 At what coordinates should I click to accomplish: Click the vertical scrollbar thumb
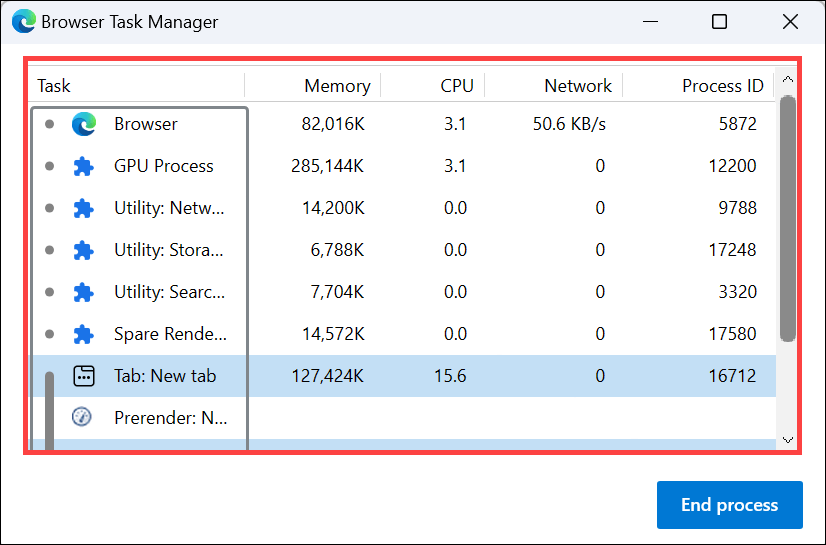788,219
